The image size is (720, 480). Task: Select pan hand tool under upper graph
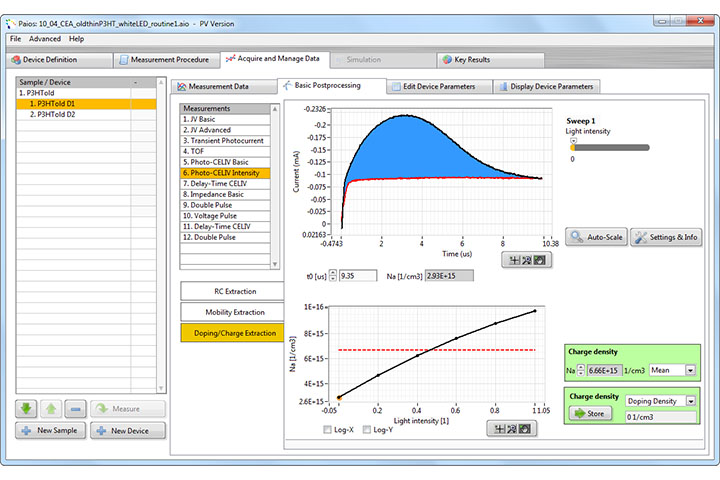(540, 260)
